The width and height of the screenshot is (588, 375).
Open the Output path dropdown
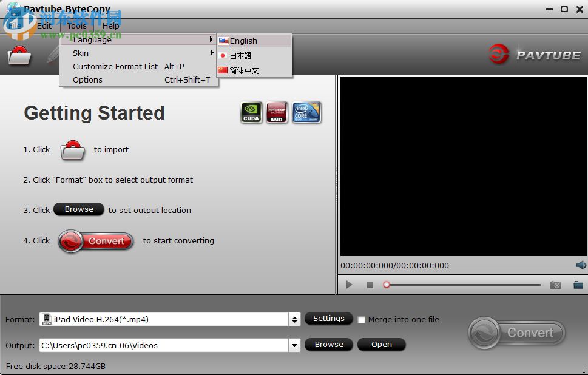pyautogui.click(x=293, y=345)
